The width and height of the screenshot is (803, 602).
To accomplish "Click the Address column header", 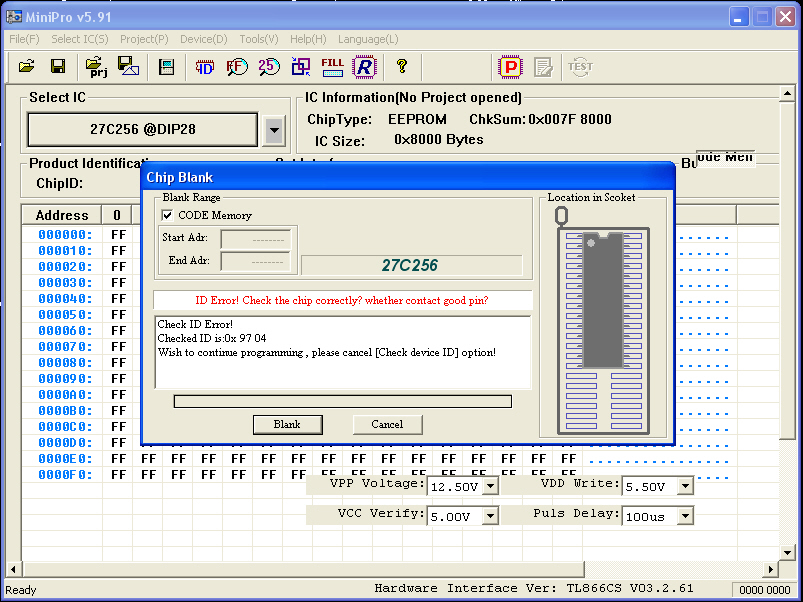I will point(62,215).
